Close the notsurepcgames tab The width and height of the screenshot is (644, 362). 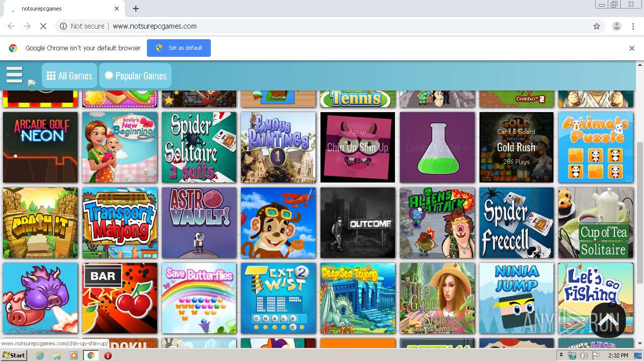coord(117,9)
